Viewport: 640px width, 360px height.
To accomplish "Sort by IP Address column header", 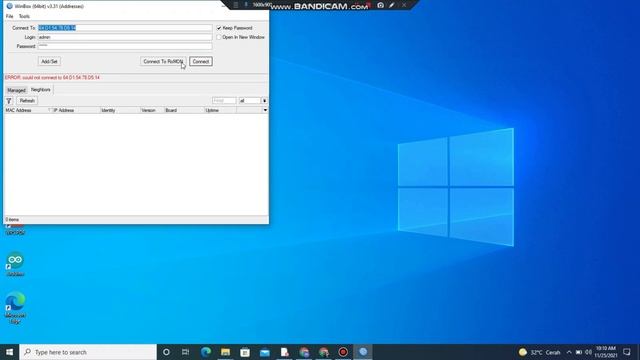I will point(76,110).
